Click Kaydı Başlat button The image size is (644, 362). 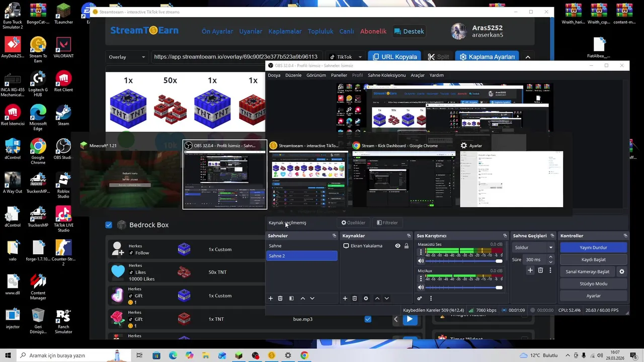[593, 259]
